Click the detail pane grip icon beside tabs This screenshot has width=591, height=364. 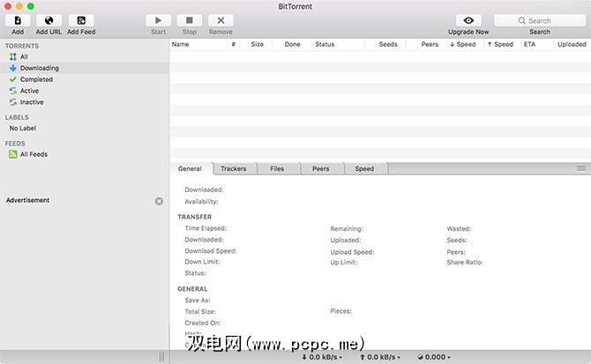[x=580, y=168]
